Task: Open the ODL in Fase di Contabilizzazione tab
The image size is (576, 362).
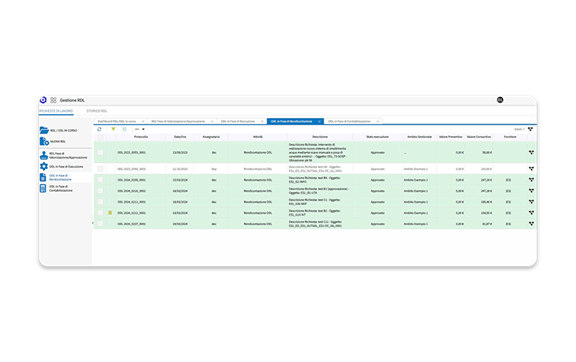Action: point(349,121)
